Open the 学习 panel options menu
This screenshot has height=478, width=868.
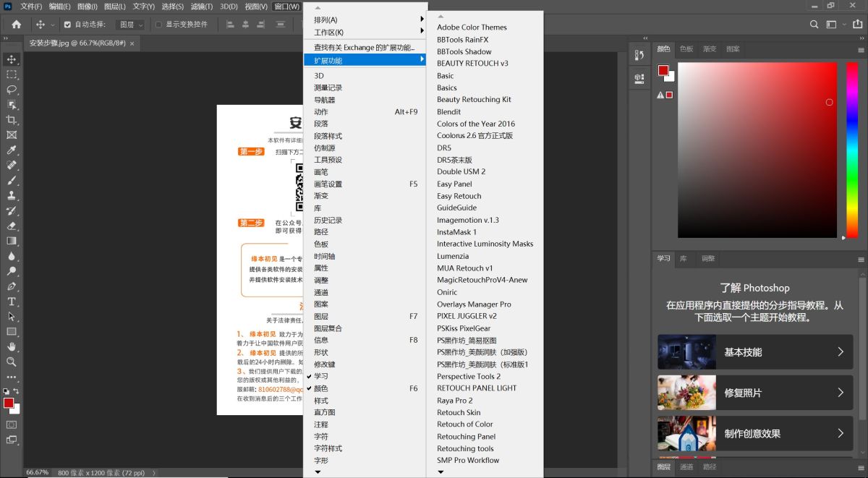861,259
